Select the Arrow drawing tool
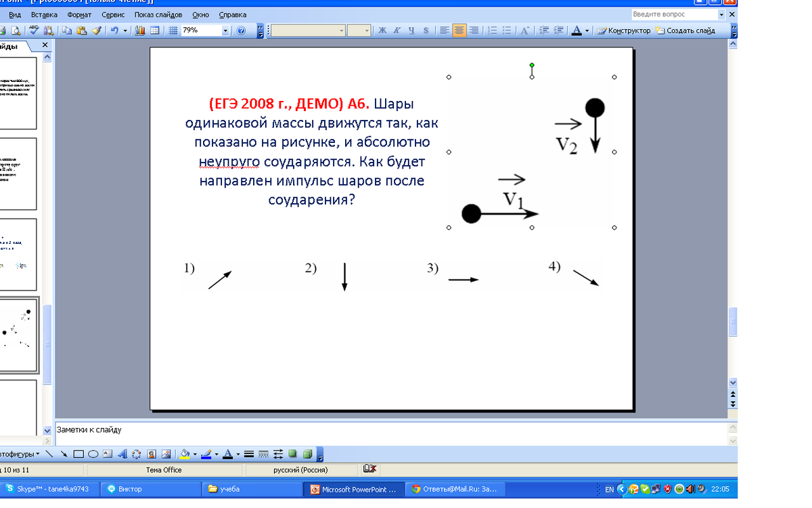This screenshot has height=508, width=812. click(x=64, y=454)
